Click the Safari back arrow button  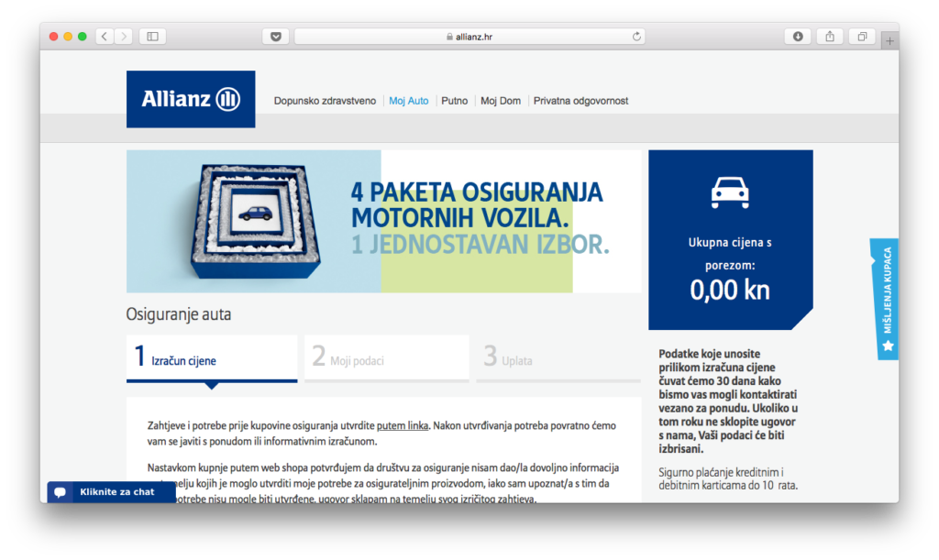point(105,37)
